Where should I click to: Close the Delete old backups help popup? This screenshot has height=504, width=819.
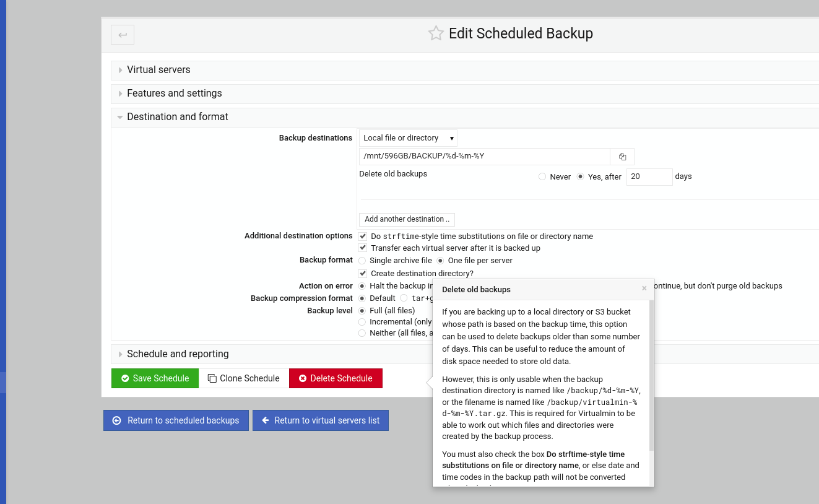tap(644, 289)
